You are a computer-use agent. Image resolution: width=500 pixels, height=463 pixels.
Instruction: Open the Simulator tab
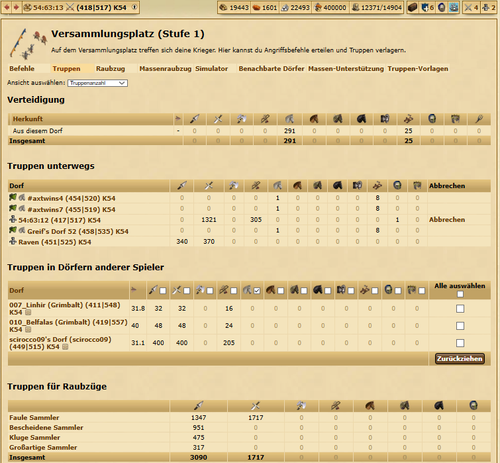point(211,69)
